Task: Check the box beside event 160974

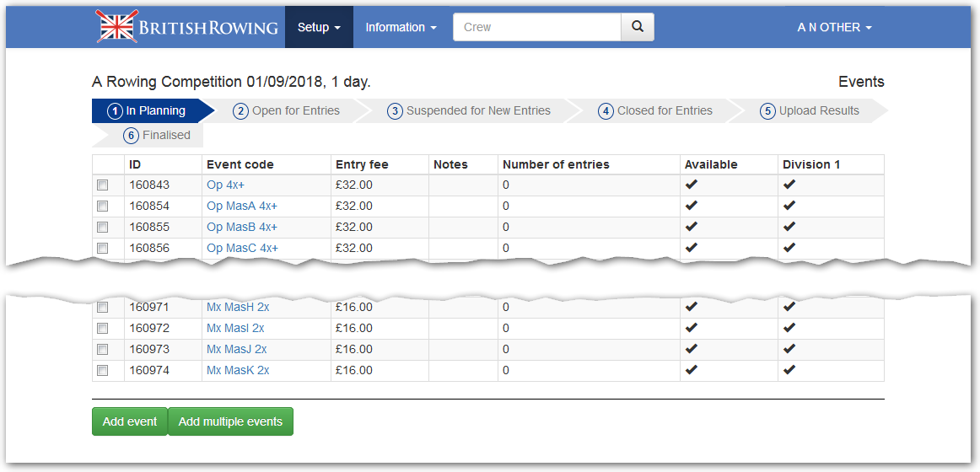Action: coord(103,370)
